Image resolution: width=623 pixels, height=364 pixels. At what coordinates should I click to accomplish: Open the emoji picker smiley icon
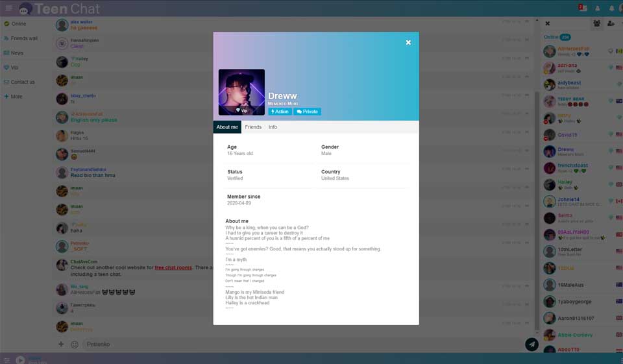(75, 345)
